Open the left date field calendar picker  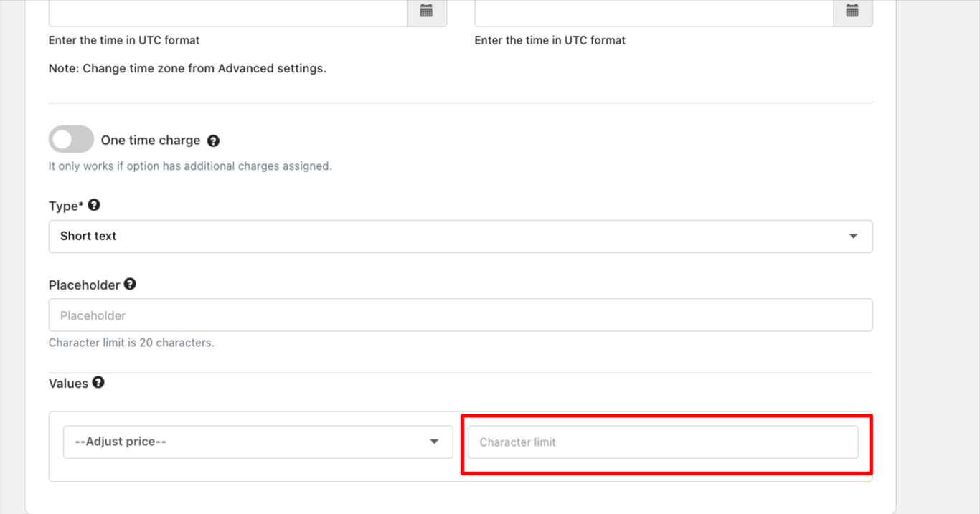[x=427, y=11]
